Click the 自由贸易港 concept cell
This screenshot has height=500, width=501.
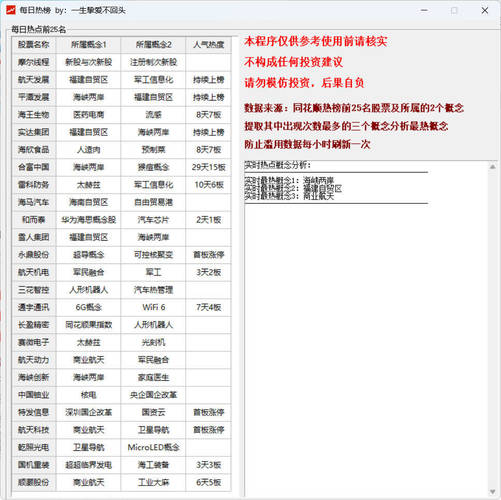(x=153, y=202)
